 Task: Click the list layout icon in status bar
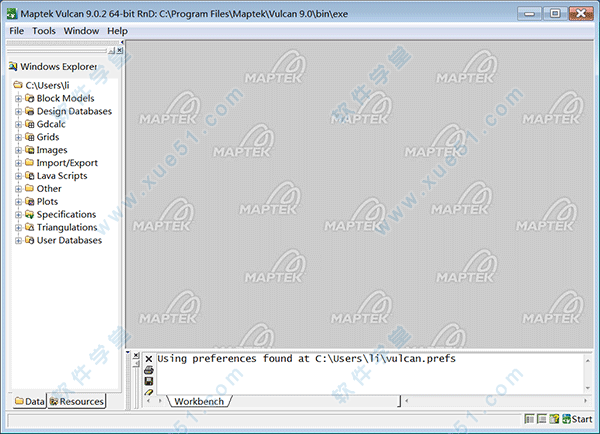(x=542, y=419)
